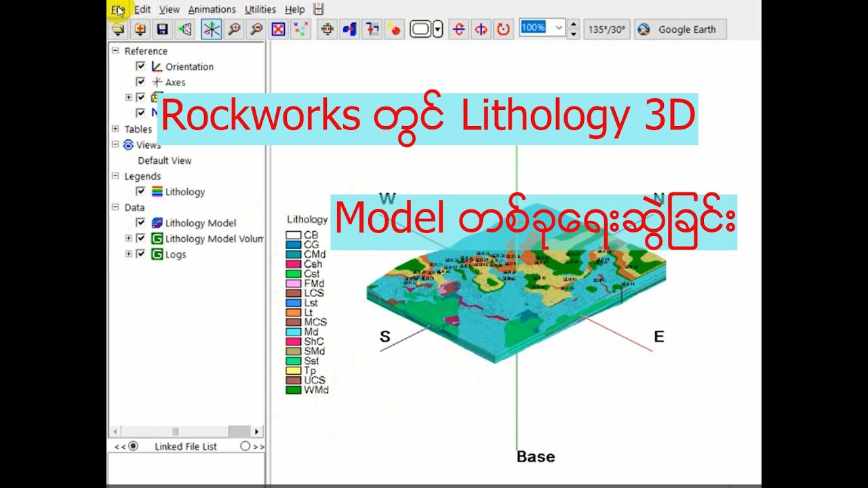Toggle the Lithology legend checkbox
This screenshot has height=488, width=868.
pos(140,191)
